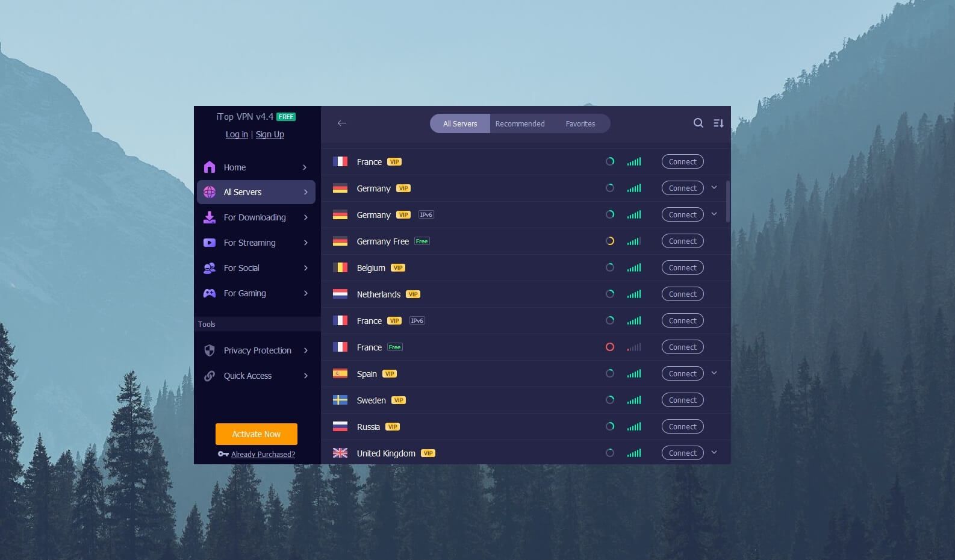Click the key icon beside Already Purchased
This screenshot has width=955, height=560.
[x=223, y=454]
